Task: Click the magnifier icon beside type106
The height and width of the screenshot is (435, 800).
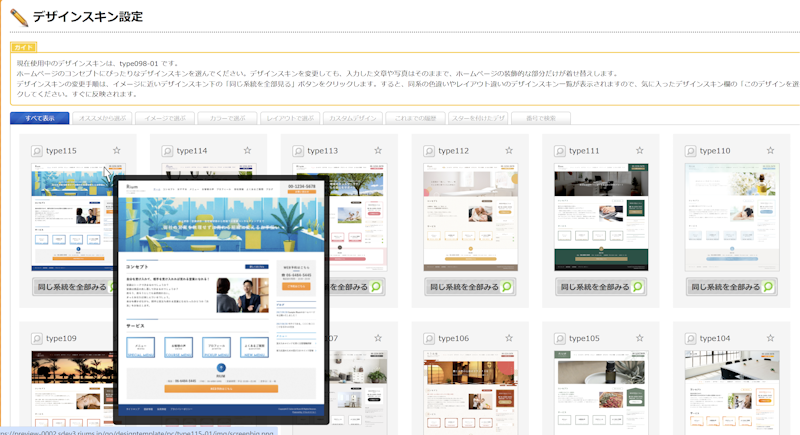Action: pos(429,339)
